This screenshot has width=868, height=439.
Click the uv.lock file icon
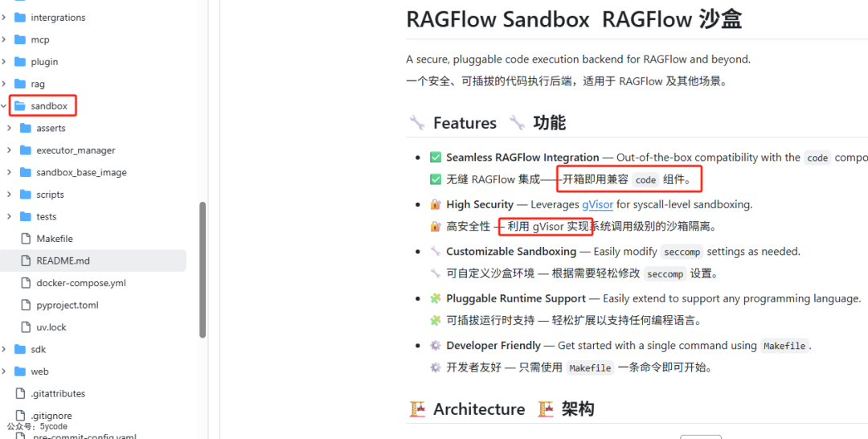coord(26,327)
